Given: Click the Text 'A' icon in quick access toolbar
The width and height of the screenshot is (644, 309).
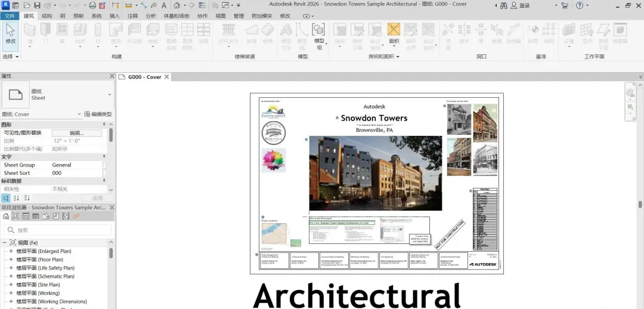Looking at the screenshot, I should pyautogui.click(x=163, y=5).
